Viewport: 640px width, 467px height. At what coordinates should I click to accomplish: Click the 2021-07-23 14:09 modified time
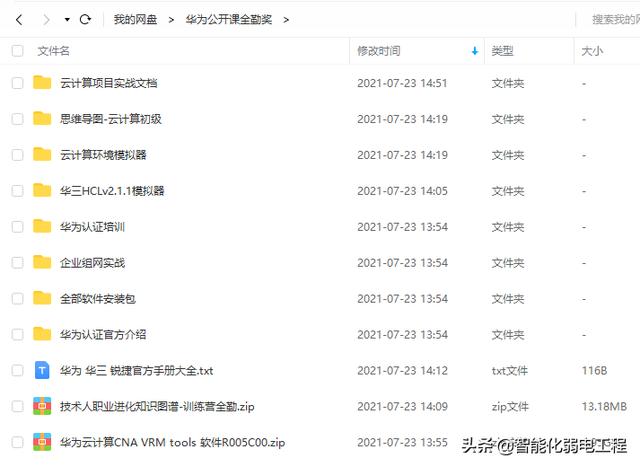coord(402,407)
